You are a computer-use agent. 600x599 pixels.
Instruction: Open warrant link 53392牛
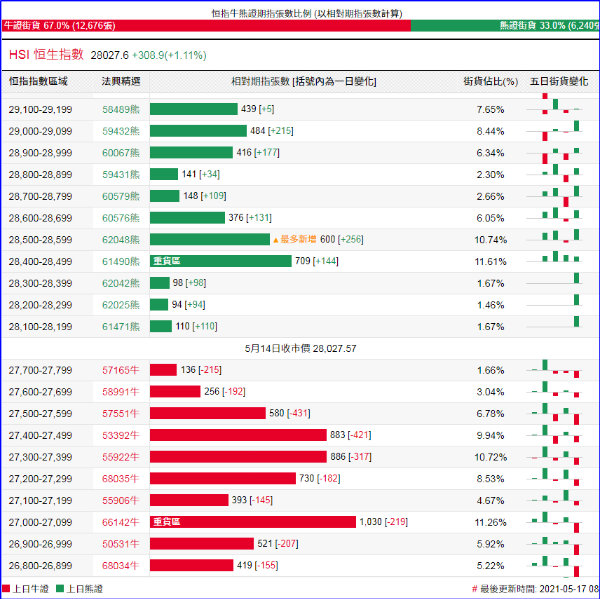pos(121,435)
